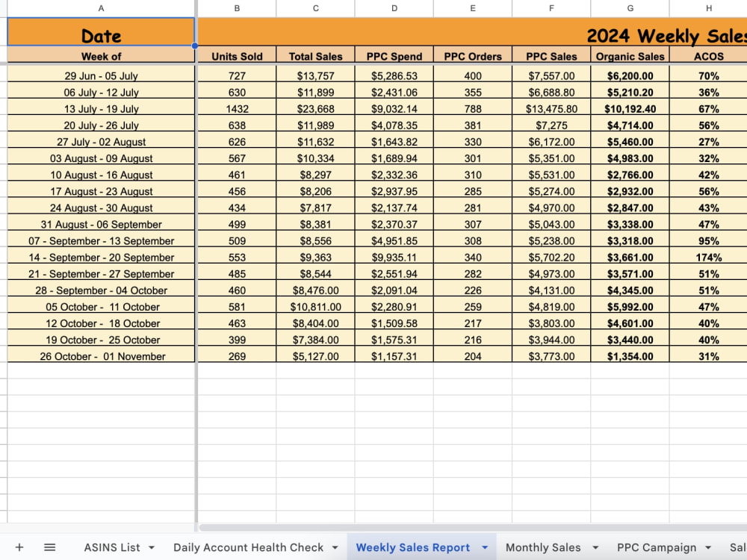The height and width of the screenshot is (560, 747).
Task: Open Daily Account Health Check tab menu arrow
Action: point(335,547)
